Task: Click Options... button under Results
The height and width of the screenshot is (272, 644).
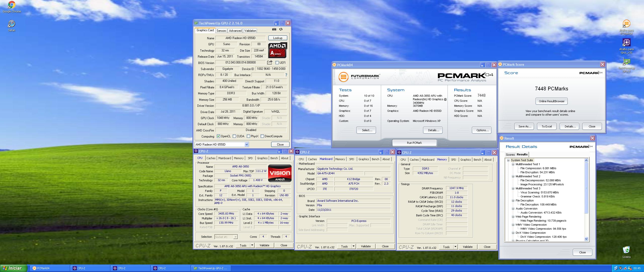Action: (482, 130)
